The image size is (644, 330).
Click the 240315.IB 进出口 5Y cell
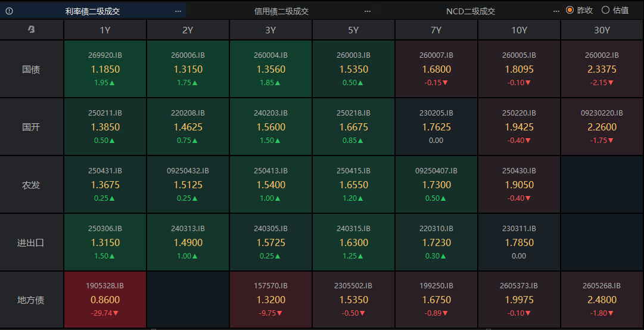(x=353, y=242)
